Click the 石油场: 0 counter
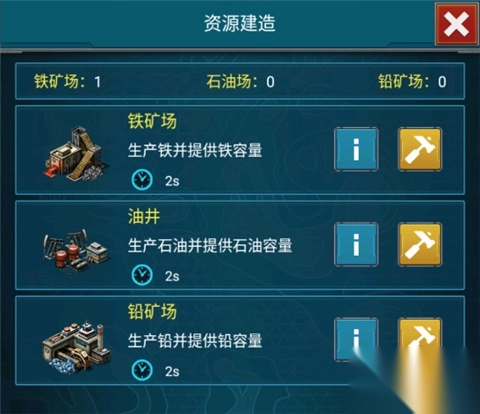480x414 pixels. tap(240, 82)
